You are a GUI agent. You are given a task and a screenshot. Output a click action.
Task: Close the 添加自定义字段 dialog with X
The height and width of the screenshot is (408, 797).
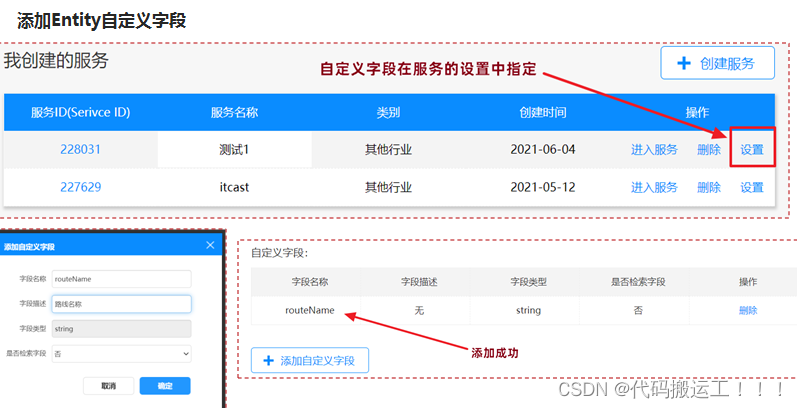[210, 245]
